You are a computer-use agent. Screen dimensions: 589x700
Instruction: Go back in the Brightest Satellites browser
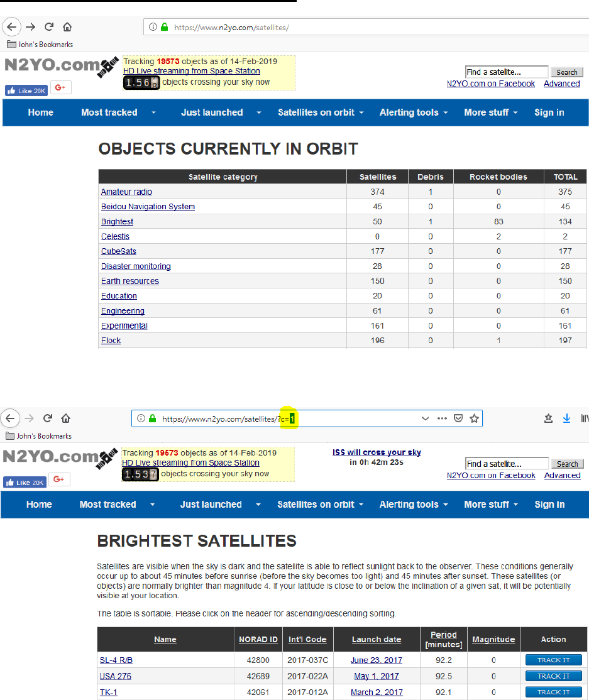(x=10, y=418)
